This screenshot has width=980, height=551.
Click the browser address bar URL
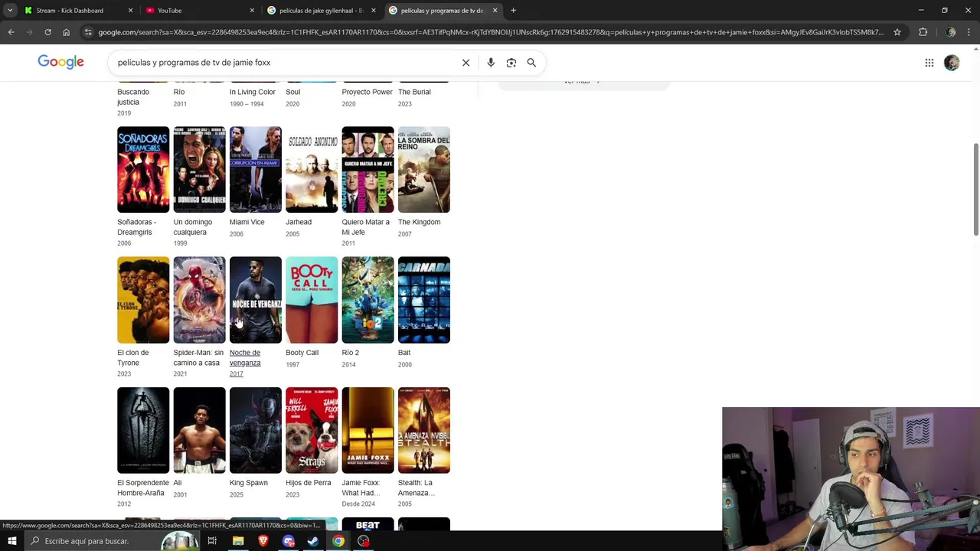coord(490,32)
